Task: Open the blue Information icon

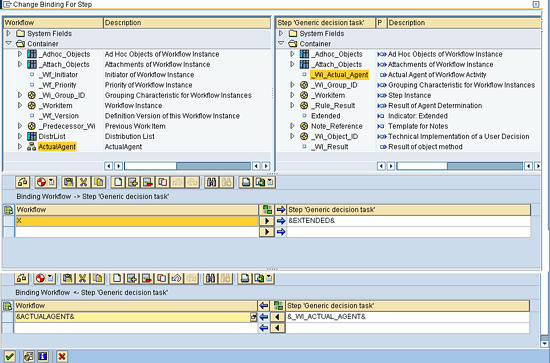Action: click(43, 357)
